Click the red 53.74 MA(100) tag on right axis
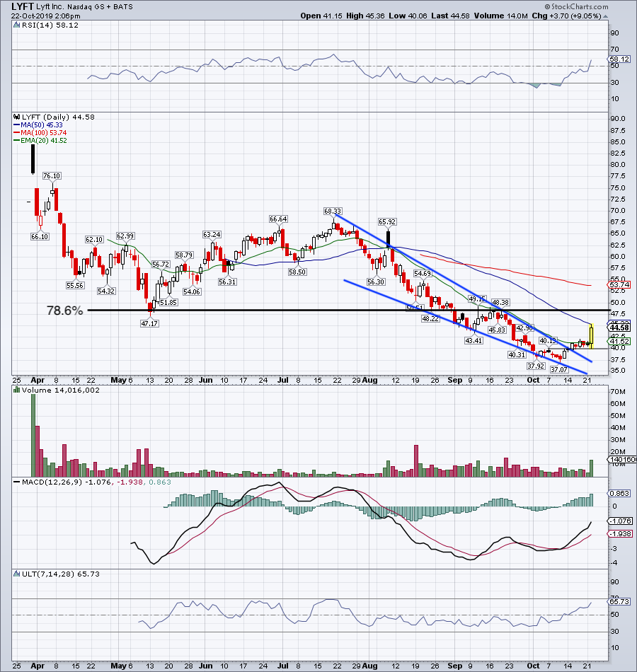Image resolution: width=637 pixels, height=672 pixels. click(620, 284)
